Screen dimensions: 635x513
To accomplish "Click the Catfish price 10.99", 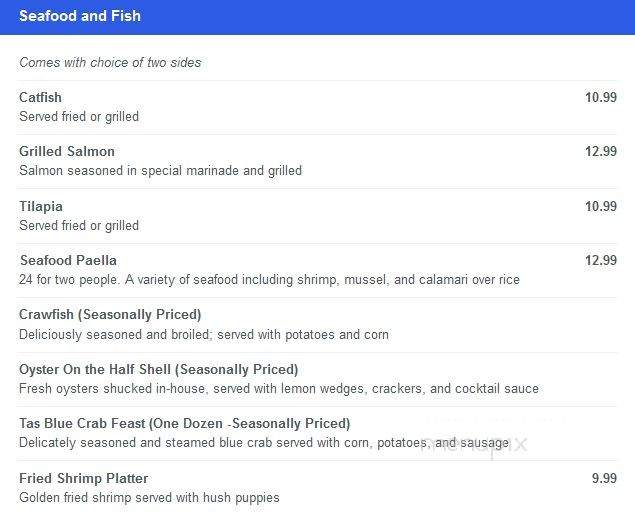I will pyautogui.click(x=601, y=97).
